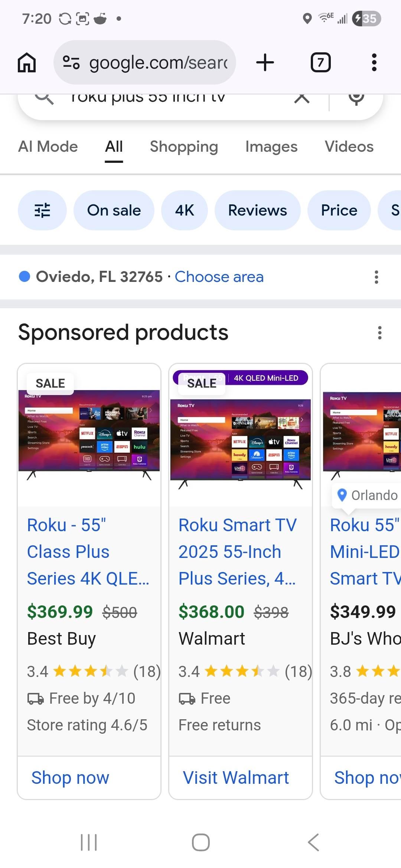The height and width of the screenshot is (868, 401).
Task: Clear the search query with X icon
Action: tap(302, 98)
